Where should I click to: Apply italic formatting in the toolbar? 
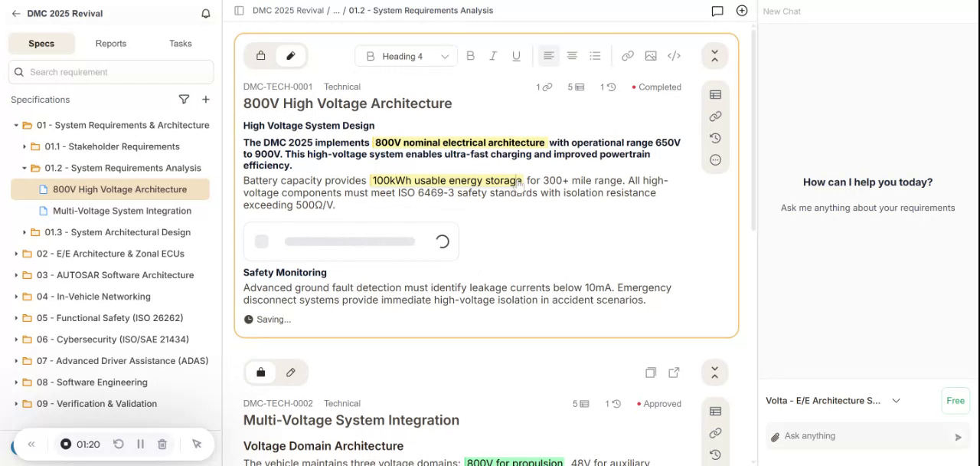(493, 56)
